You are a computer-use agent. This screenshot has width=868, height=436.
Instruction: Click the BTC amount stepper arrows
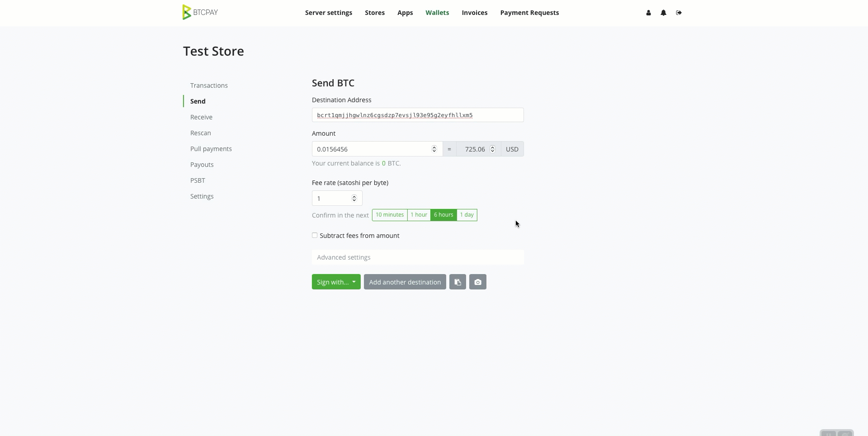click(434, 149)
